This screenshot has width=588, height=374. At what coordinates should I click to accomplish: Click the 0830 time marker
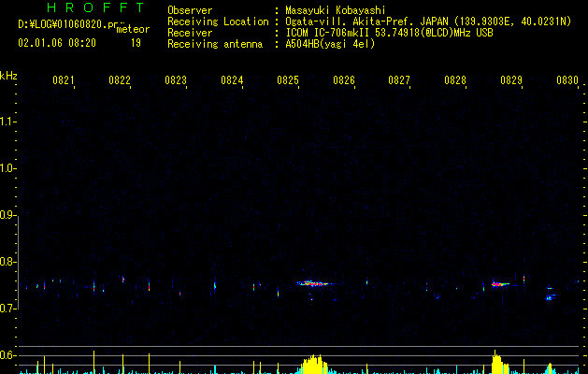567,80
